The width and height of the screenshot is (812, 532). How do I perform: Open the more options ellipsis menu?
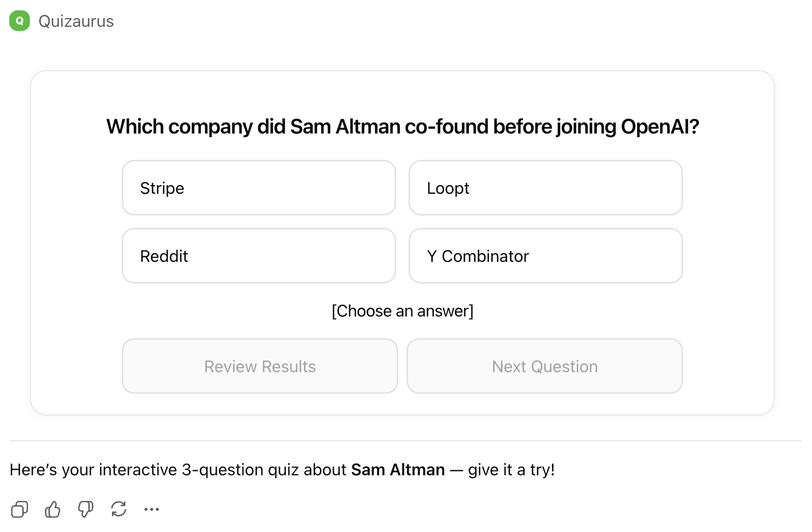pyautogui.click(x=151, y=509)
